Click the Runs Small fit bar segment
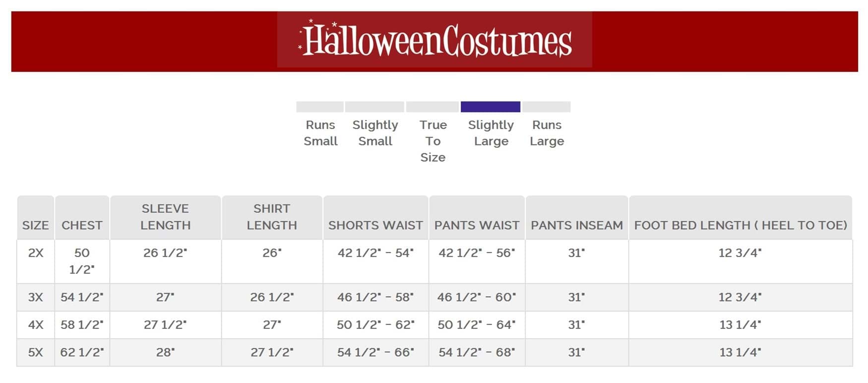 [319, 107]
